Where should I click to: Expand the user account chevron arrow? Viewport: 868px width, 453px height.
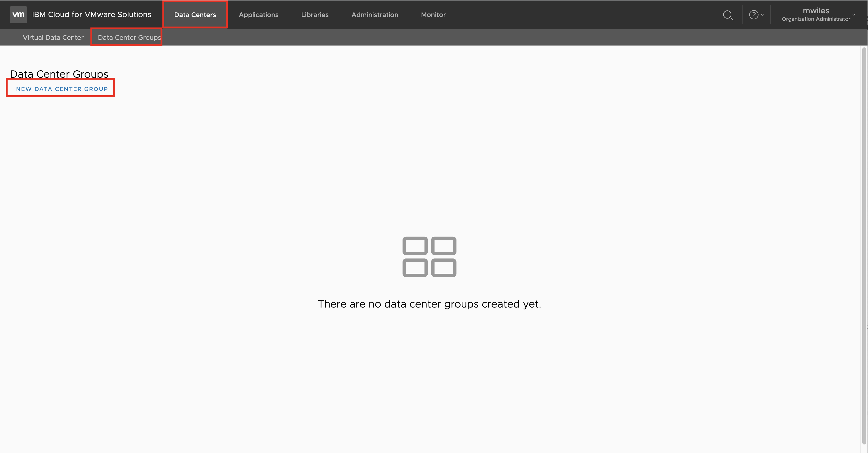854,15
